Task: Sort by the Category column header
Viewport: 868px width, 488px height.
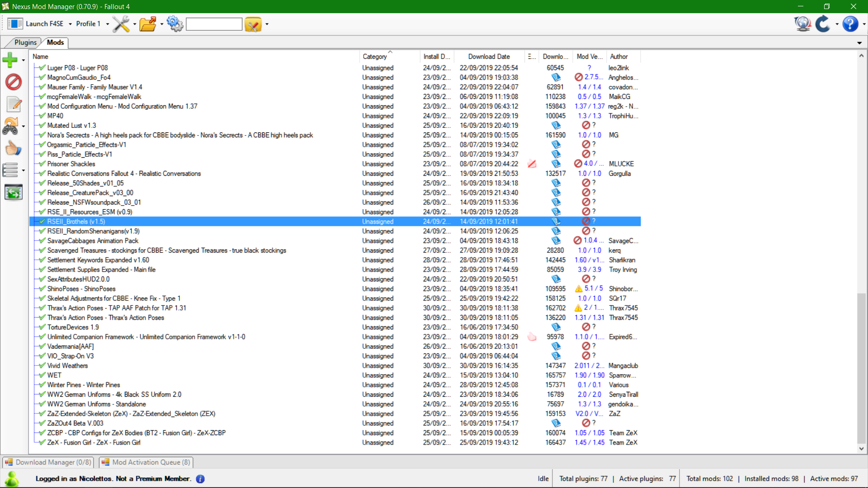Action: 389,56
